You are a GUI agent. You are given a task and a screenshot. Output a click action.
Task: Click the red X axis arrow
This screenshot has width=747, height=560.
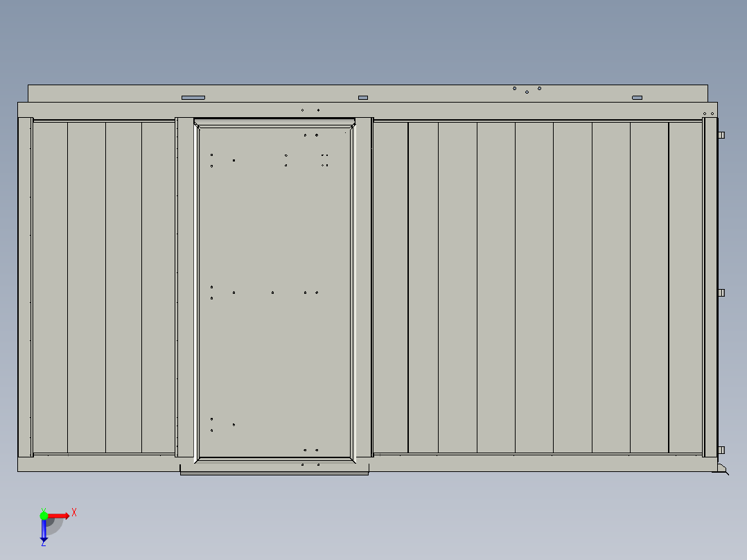pyautogui.click(x=60, y=515)
